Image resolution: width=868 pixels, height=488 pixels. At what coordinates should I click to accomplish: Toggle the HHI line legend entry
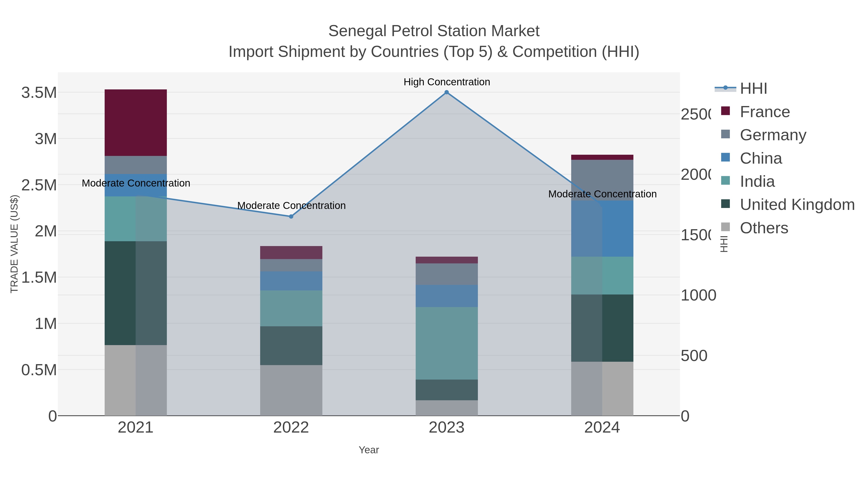pos(741,89)
